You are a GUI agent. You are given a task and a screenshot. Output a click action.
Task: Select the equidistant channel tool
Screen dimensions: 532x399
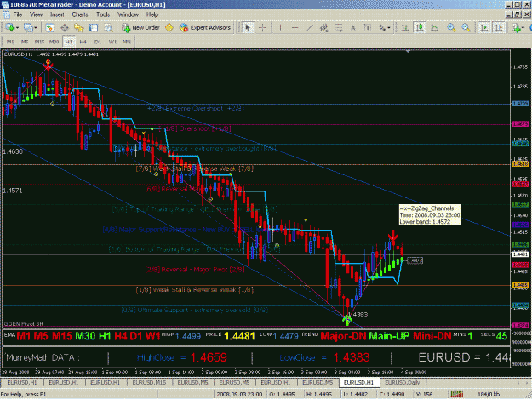(x=323, y=28)
